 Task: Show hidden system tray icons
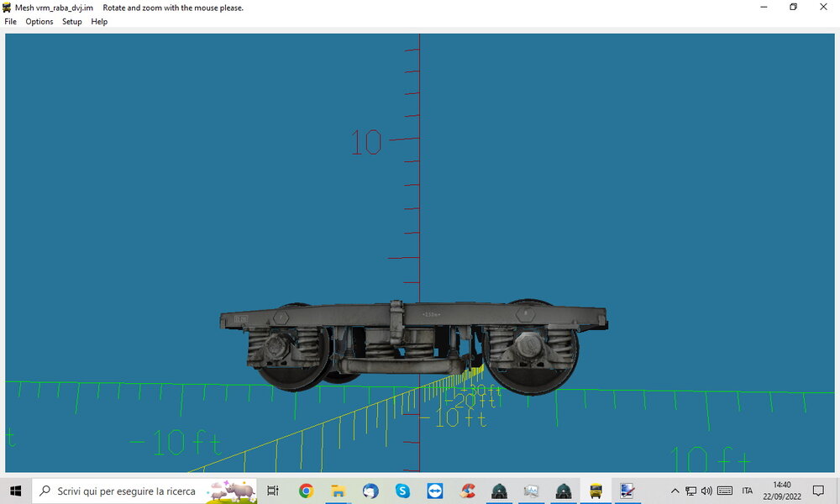[675, 491]
